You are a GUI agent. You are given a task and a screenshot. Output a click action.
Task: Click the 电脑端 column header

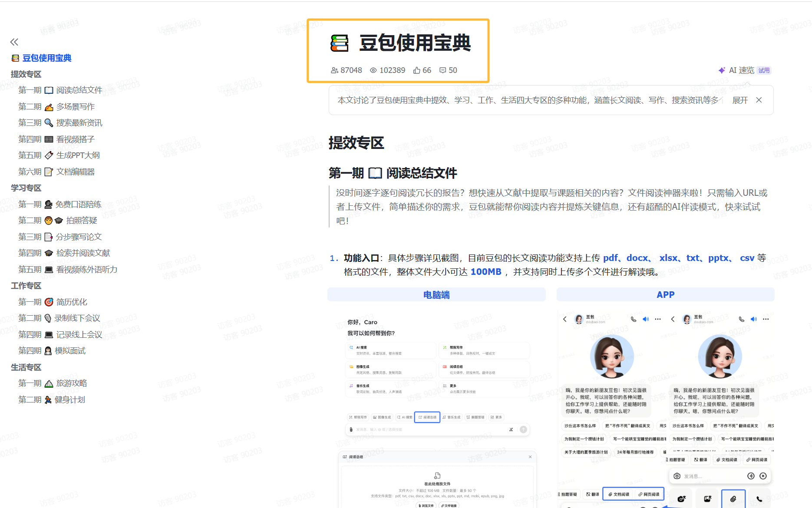pyautogui.click(x=436, y=295)
